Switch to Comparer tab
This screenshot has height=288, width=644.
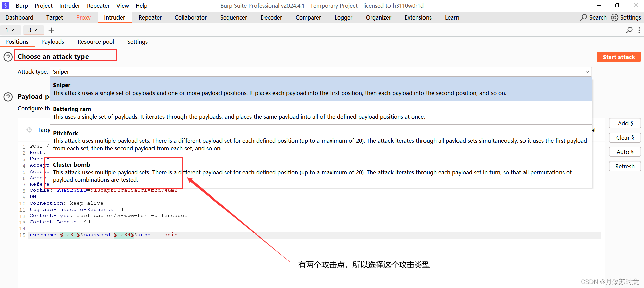308,17
